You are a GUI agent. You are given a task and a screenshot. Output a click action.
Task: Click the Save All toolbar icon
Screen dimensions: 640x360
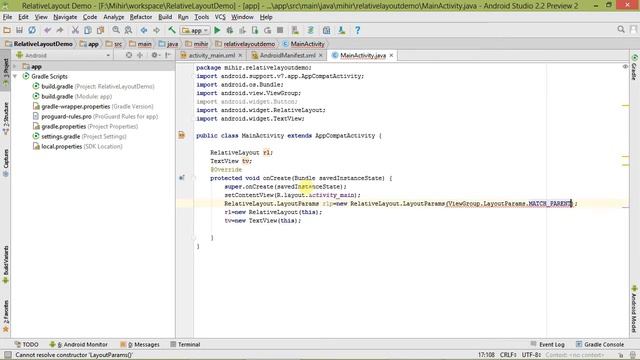[x=19, y=30]
